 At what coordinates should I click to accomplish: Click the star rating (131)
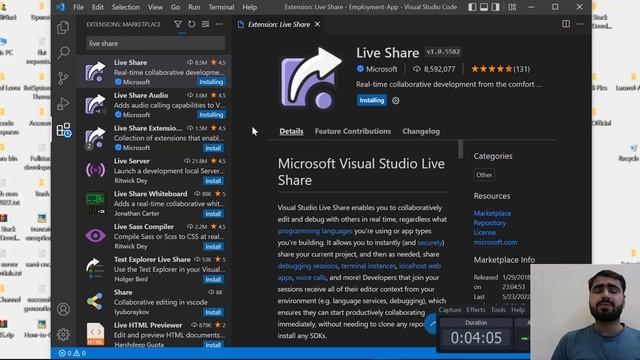[500, 69]
